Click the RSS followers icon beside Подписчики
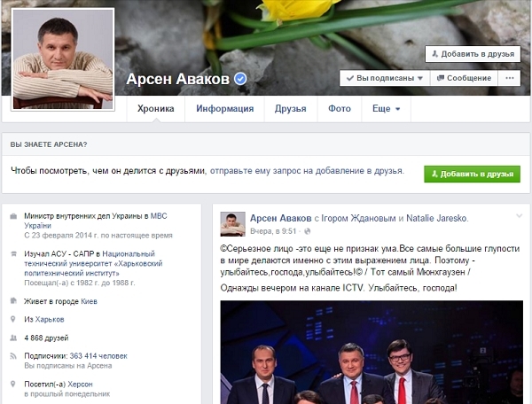The width and height of the screenshot is (532, 404). 13,356
